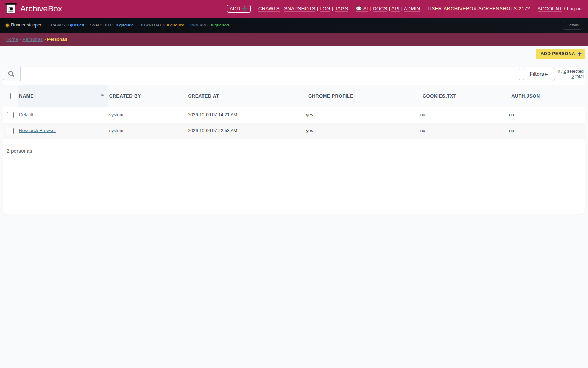This screenshot has width=588, height=368.
Task: Click the AI chat bubble icon
Action: pos(359,9)
